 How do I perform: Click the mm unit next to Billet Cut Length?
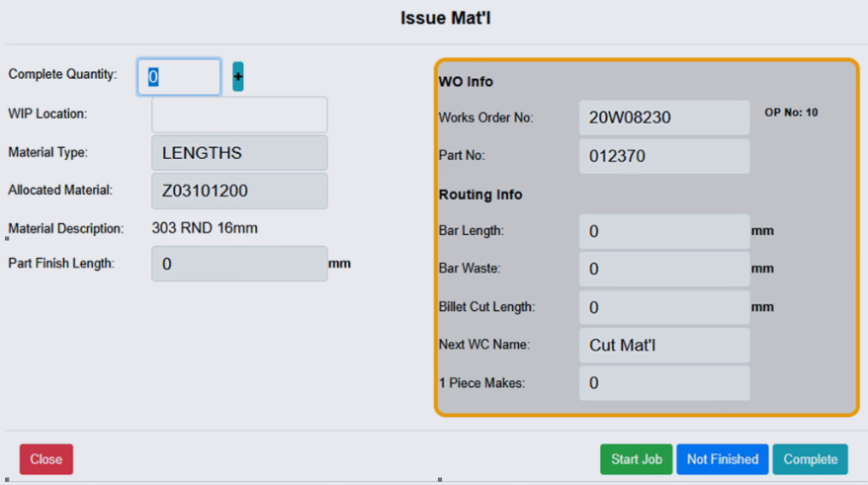762,307
